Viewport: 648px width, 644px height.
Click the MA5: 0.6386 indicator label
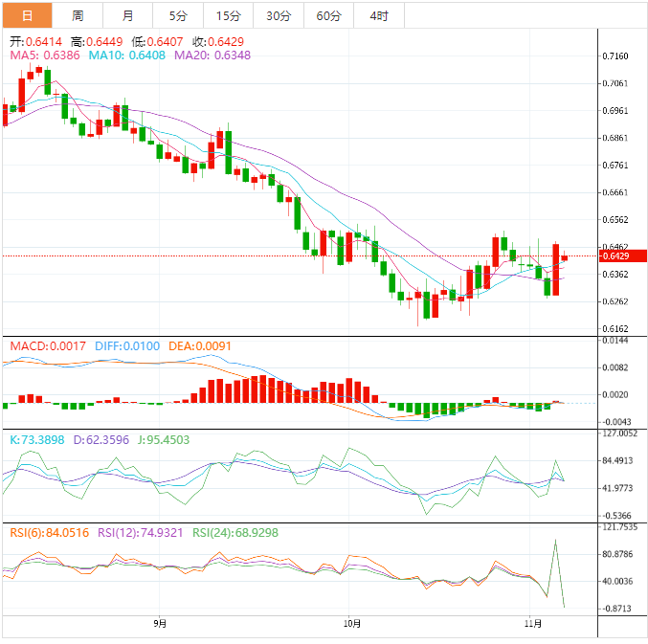pyautogui.click(x=45, y=56)
